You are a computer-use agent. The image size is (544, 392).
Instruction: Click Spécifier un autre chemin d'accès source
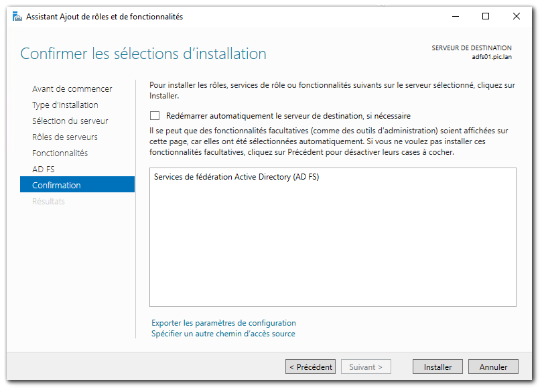pos(223,334)
